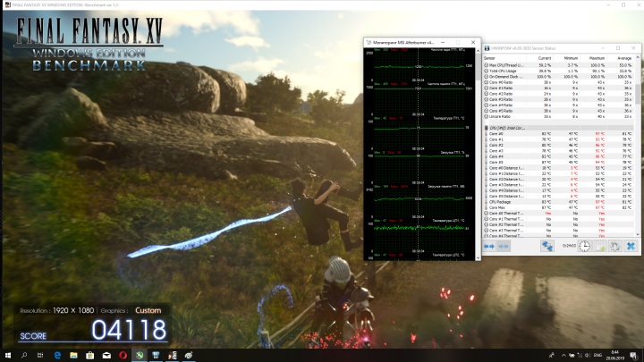Open Mail app from taskbar
Viewport: 644px width, 362px height.
(106, 355)
